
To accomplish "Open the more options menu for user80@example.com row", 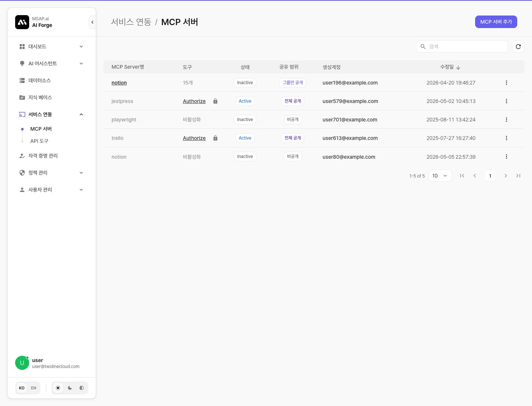I will point(507,156).
